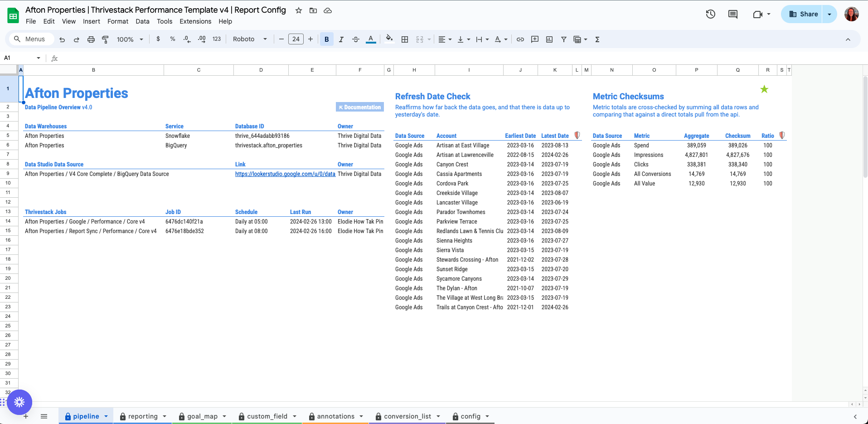This screenshot has height=424, width=868.
Task: Open the 100% zoom dropdown
Action: pos(130,39)
